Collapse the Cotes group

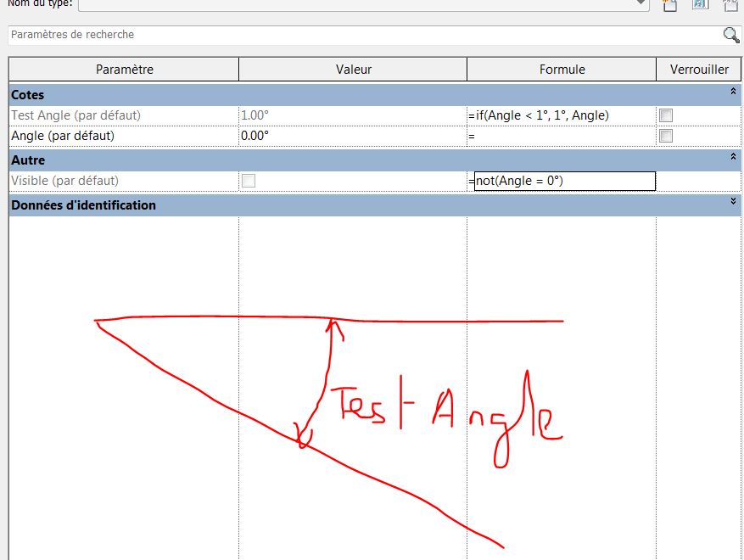coord(733,91)
